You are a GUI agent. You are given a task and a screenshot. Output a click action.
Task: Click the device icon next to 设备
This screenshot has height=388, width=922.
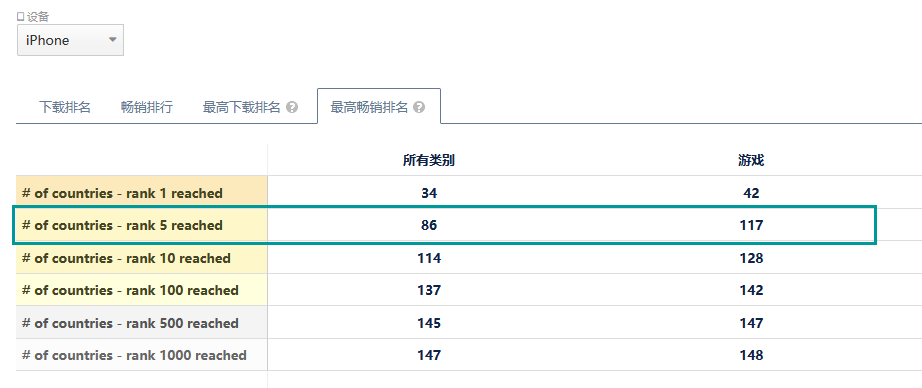(x=21, y=17)
